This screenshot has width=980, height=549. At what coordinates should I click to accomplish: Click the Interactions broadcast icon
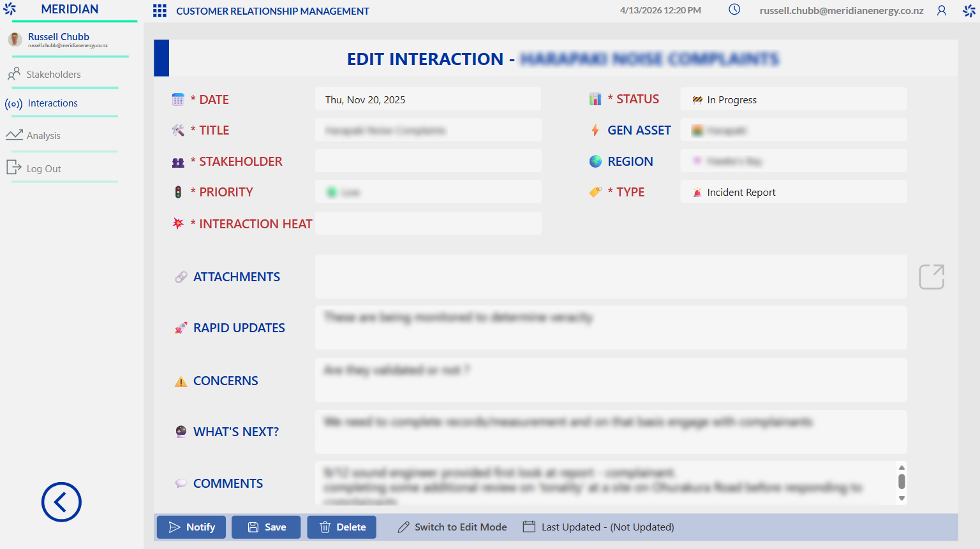pos(13,104)
